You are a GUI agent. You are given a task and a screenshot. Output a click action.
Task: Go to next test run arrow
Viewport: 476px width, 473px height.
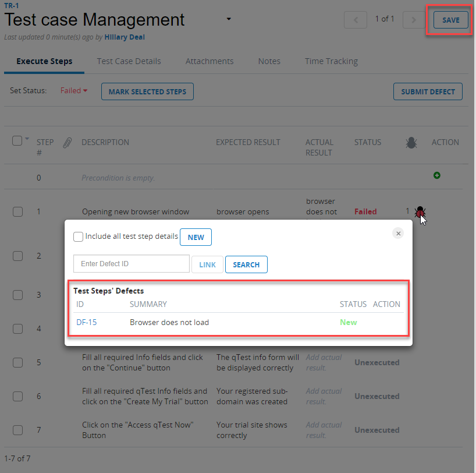pyautogui.click(x=414, y=20)
